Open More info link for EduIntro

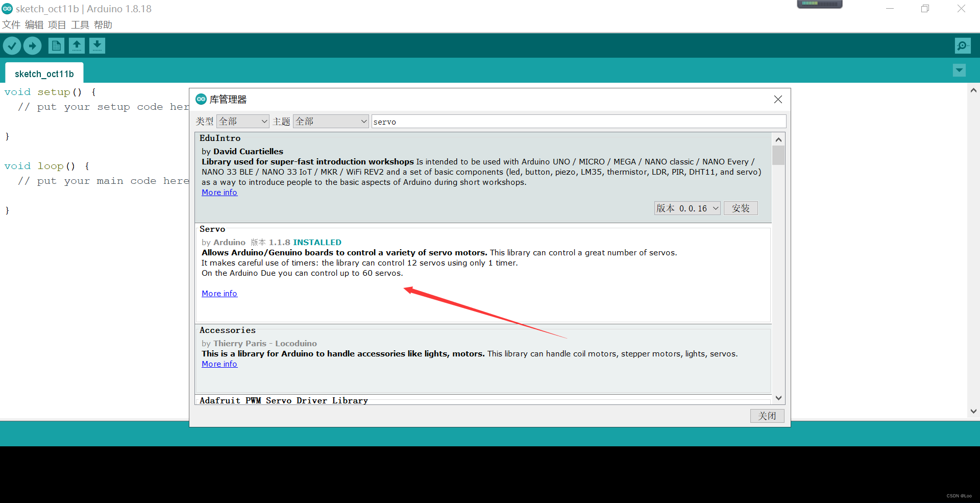219,193
